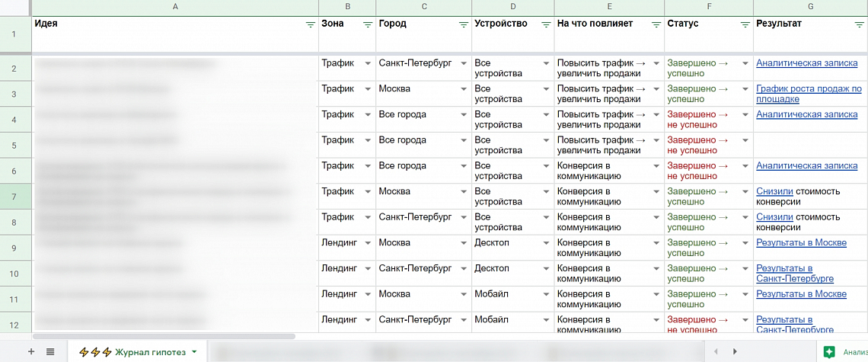This screenshot has height=362, width=868.
Task: Click the green Explore icon at bottom right
Action: click(x=828, y=351)
